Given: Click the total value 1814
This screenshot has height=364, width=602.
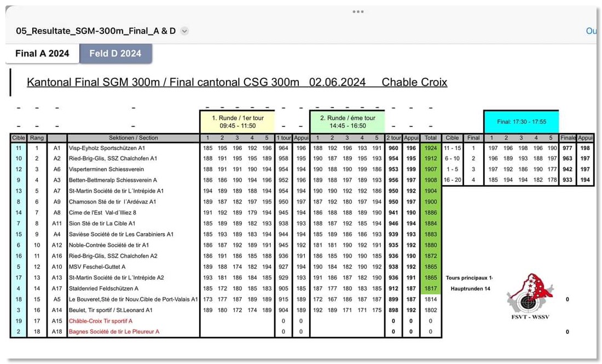Looking at the screenshot, I should 430,299.
